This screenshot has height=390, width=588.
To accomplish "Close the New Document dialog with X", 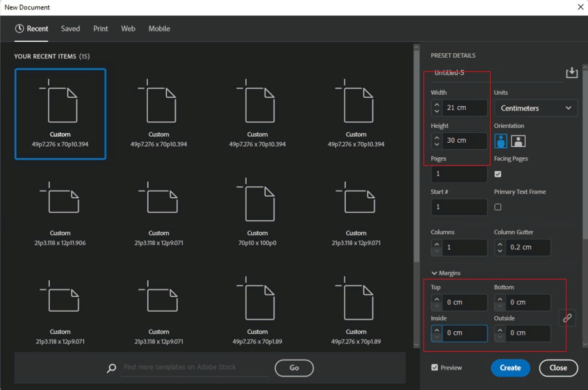I will tap(580, 7).
